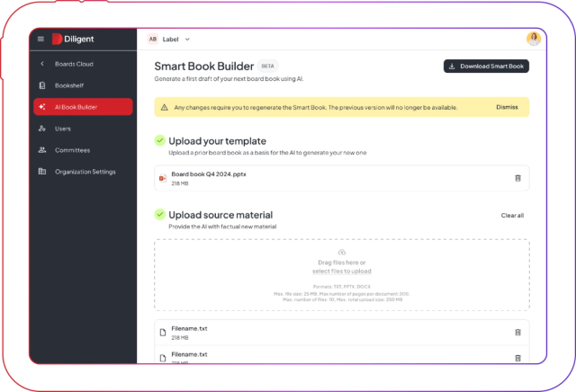Dismiss the warning banner
The image size is (576, 392).
[x=507, y=107]
